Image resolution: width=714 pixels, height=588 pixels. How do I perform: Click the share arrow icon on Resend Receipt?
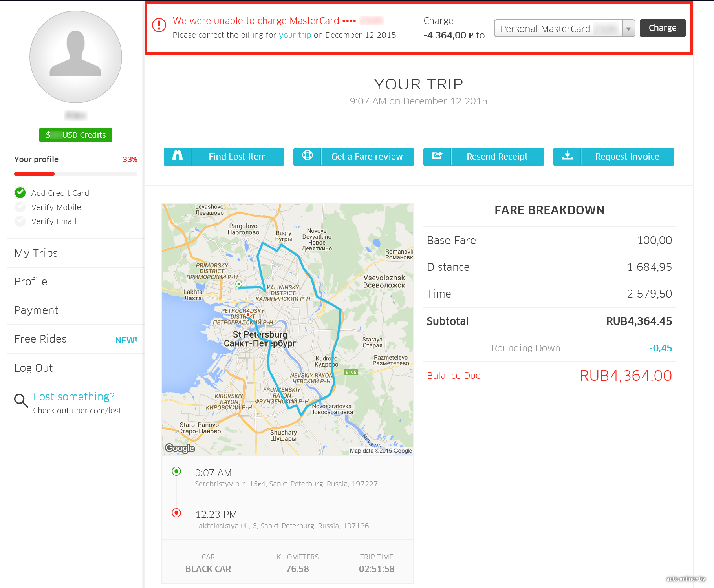point(437,155)
